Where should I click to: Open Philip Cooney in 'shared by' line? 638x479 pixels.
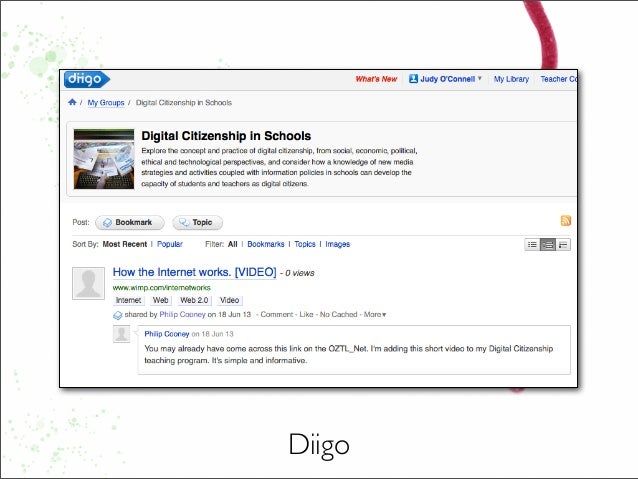[x=182, y=315]
